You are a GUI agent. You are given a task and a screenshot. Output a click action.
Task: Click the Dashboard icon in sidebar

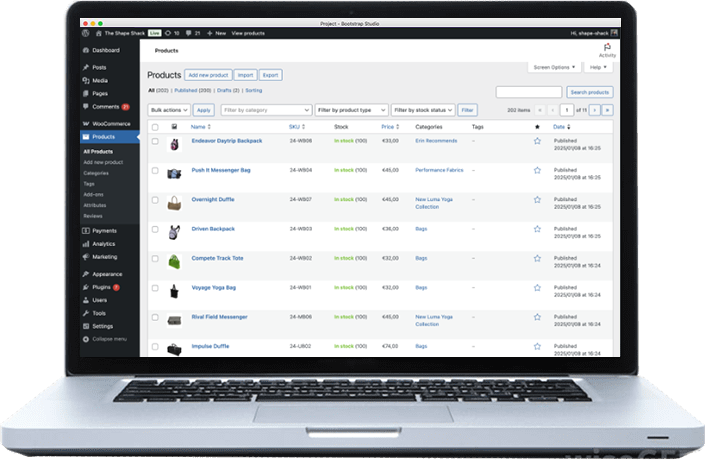(86, 50)
